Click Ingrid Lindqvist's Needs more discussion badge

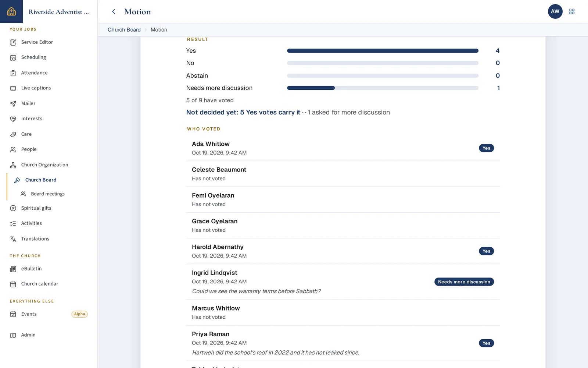(x=464, y=282)
